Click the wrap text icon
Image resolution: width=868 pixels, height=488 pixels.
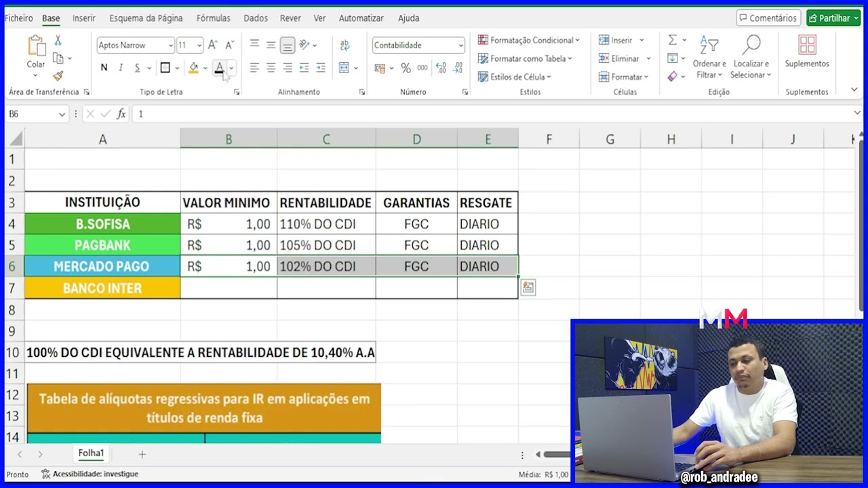tap(344, 45)
